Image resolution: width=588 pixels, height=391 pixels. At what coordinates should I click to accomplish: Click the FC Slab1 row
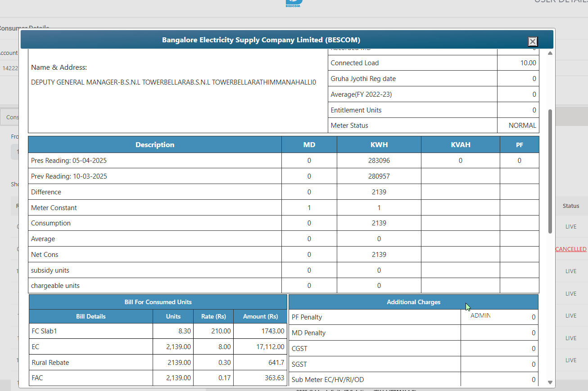[158, 331]
